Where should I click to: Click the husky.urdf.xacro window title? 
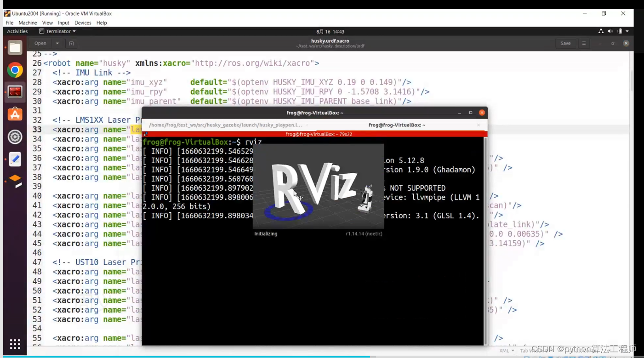[330, 41]
